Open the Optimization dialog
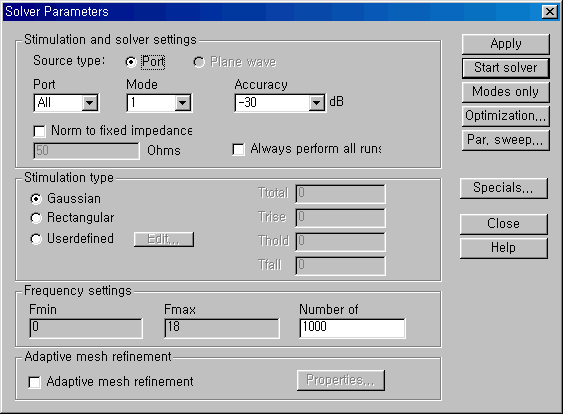This screenshot has height=414, width=563. (506, 116)
